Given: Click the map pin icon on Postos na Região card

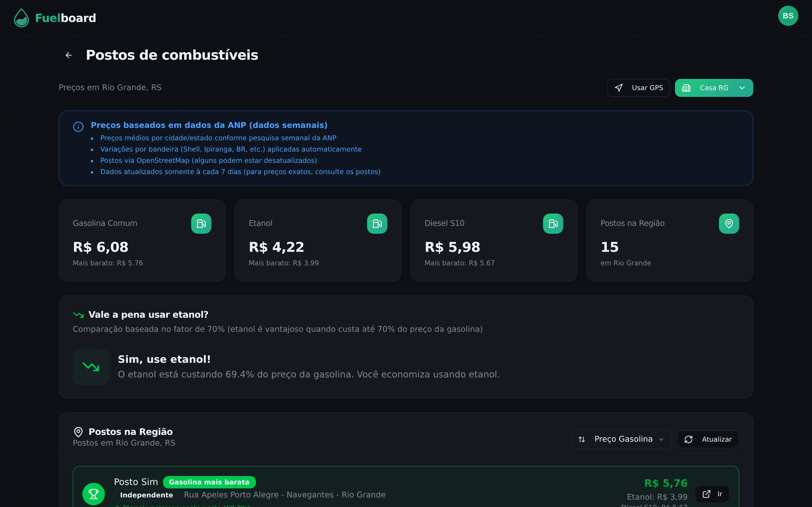Looking at the screenshot, I should (x=729, y=224).
